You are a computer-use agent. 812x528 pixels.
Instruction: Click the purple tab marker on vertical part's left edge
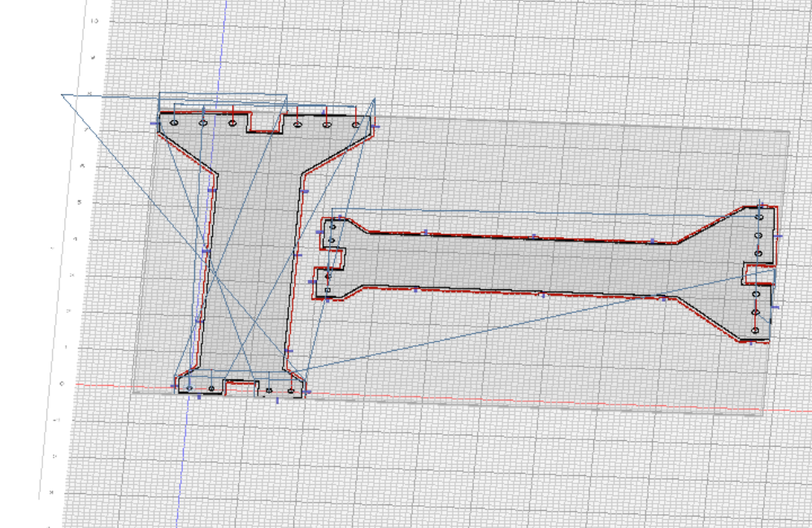[211, 189]
